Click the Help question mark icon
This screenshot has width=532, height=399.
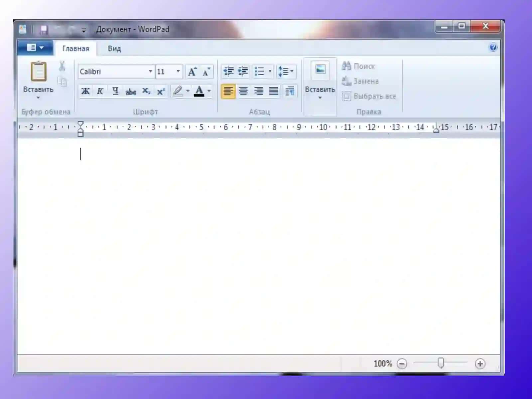(493, 48)
